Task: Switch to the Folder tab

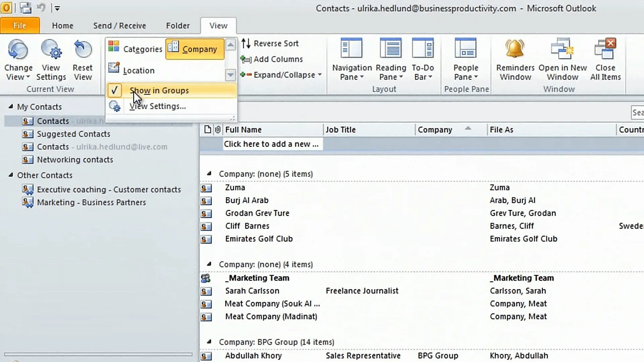Action: pyautogui.click(x=178, y=25)
